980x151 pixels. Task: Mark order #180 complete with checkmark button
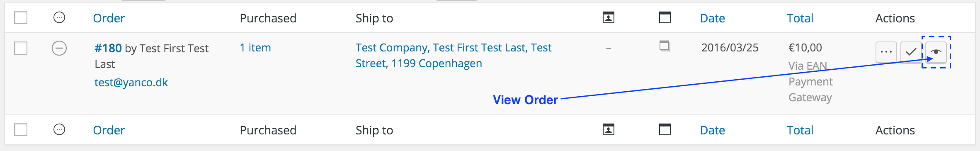pos(911,52)
